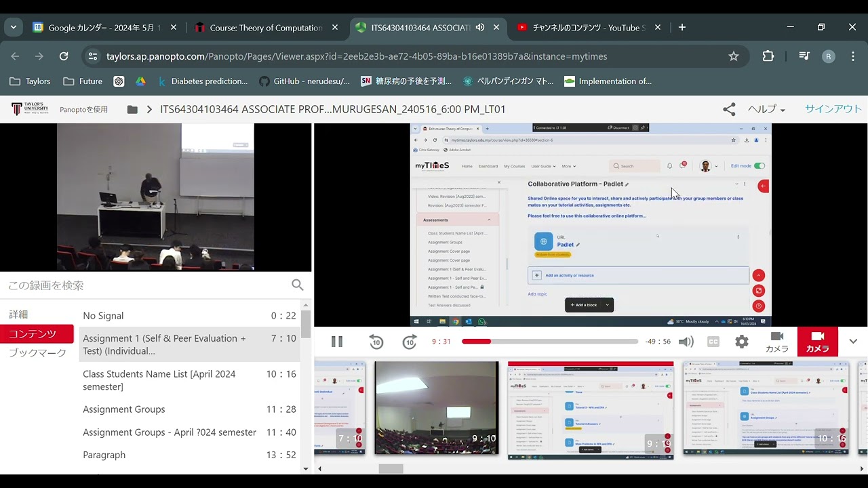Click the Taylor's University logo

click(x=30, y=108)
